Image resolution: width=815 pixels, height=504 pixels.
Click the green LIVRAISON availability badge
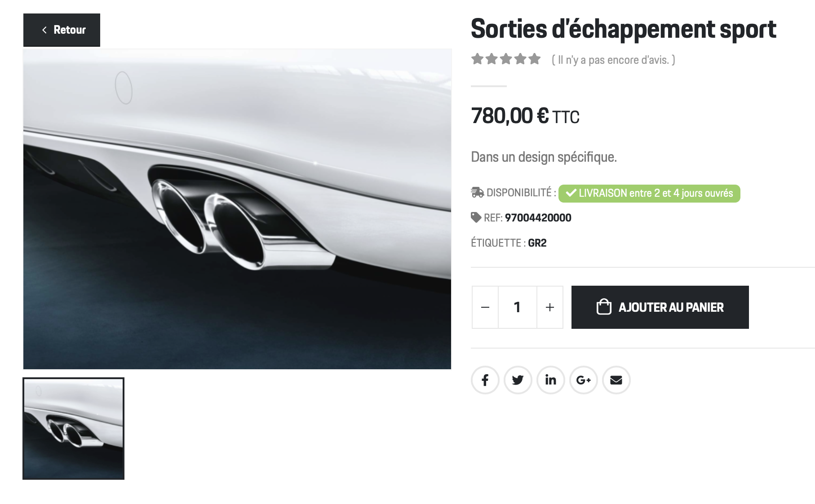[649, 193]
